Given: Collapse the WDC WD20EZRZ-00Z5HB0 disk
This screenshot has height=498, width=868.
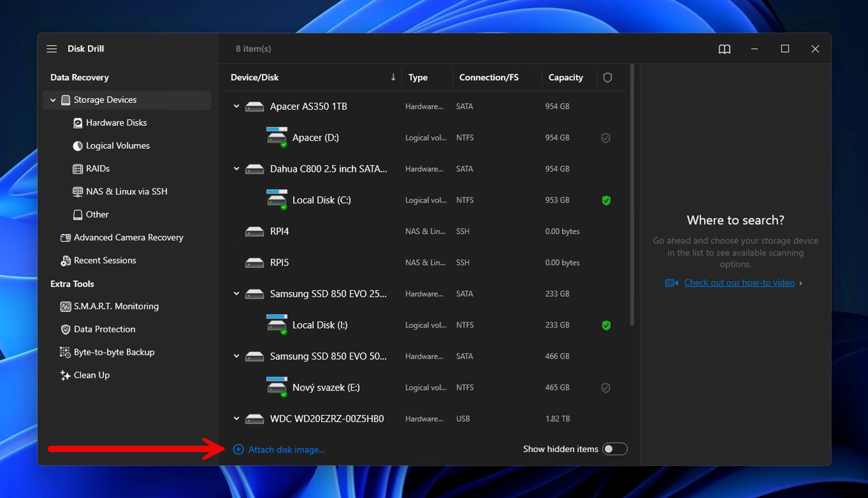Looking at the screenshot, I should [x=236, y=419].
